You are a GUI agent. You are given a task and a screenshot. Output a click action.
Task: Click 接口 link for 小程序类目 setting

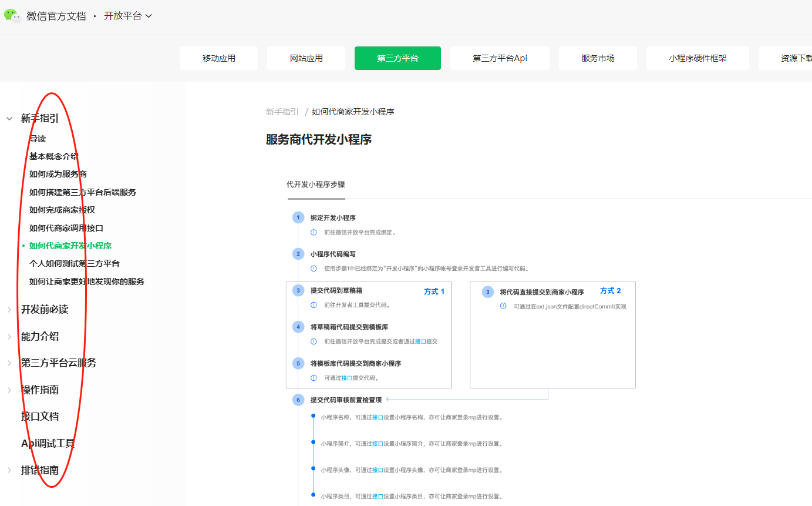(x=378, y=497)
